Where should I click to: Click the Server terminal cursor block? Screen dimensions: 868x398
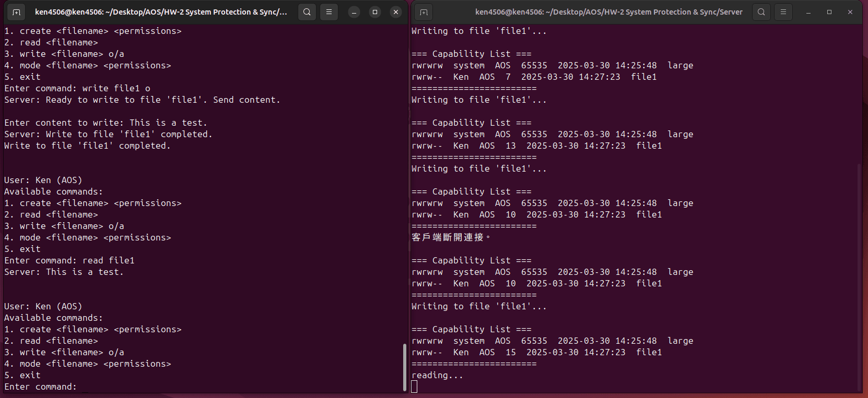coord(414,387)
